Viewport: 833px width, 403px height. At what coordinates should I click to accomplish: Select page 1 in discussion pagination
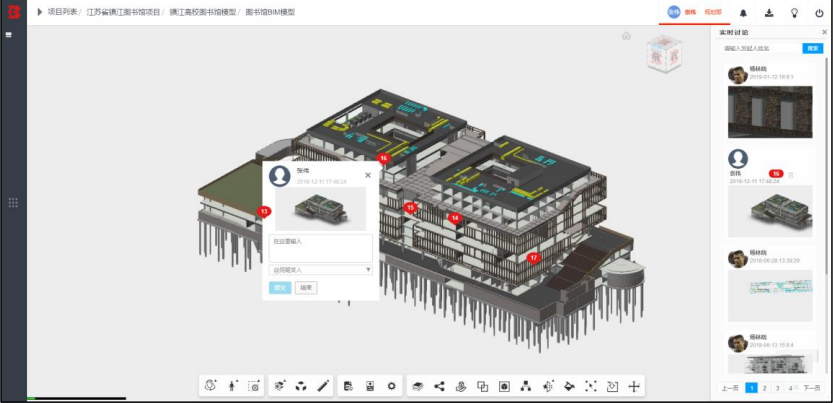click(751, 388)
